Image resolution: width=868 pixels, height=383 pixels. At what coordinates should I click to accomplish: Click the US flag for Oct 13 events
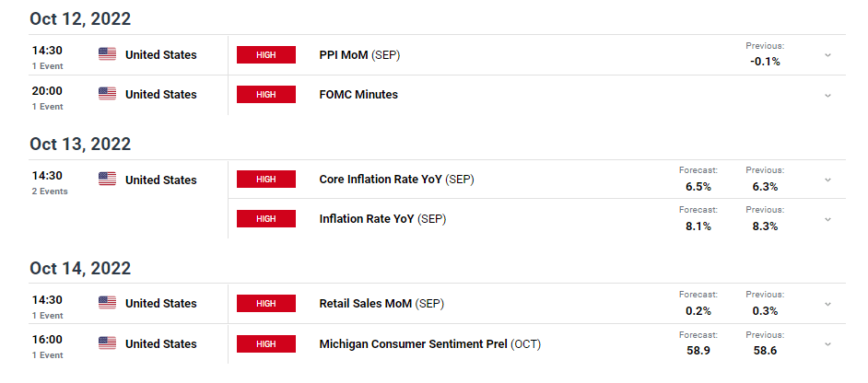(x=108, y=180)
